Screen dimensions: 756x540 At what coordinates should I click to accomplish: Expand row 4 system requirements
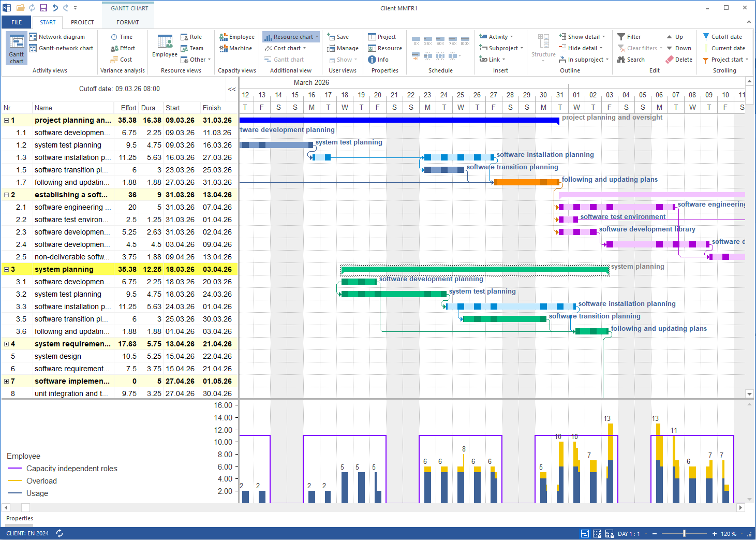pos(6,344)
